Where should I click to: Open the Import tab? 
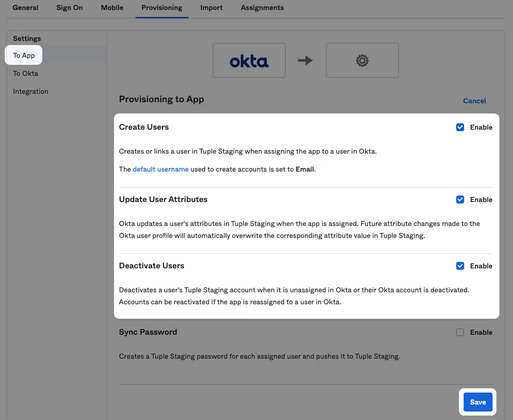click(x=211, y=7)
